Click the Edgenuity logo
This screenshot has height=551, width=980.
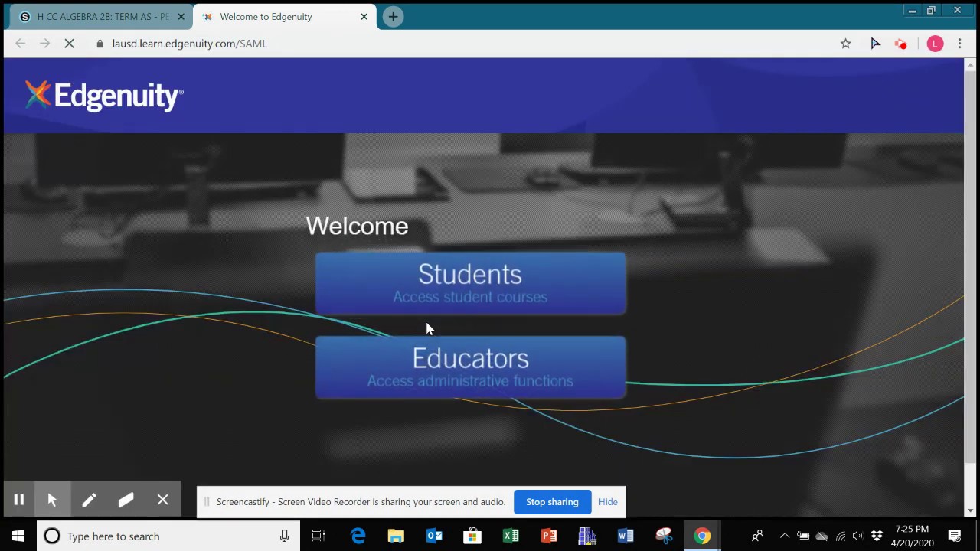pyautogui.click(x=104, y=96)
